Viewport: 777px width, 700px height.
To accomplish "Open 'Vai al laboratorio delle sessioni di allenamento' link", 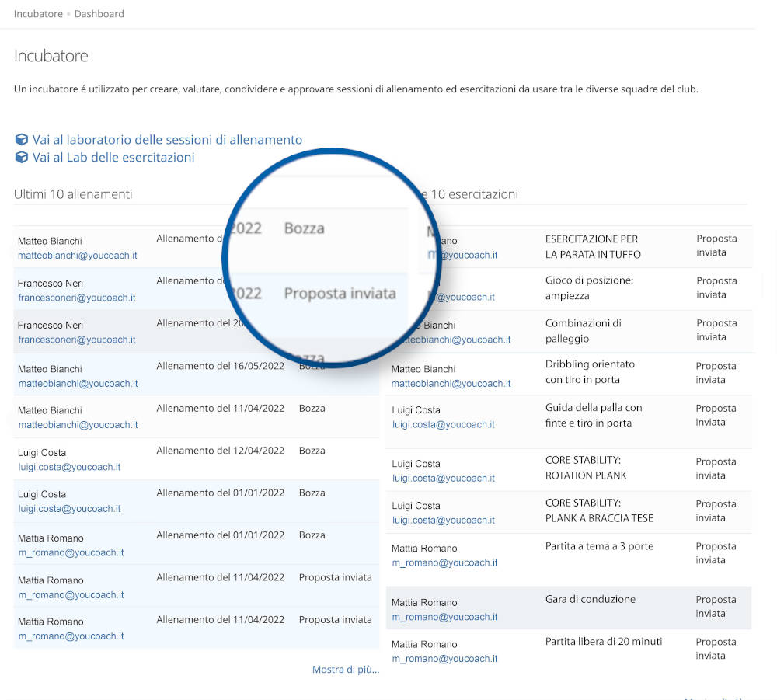I will (167, 140).
